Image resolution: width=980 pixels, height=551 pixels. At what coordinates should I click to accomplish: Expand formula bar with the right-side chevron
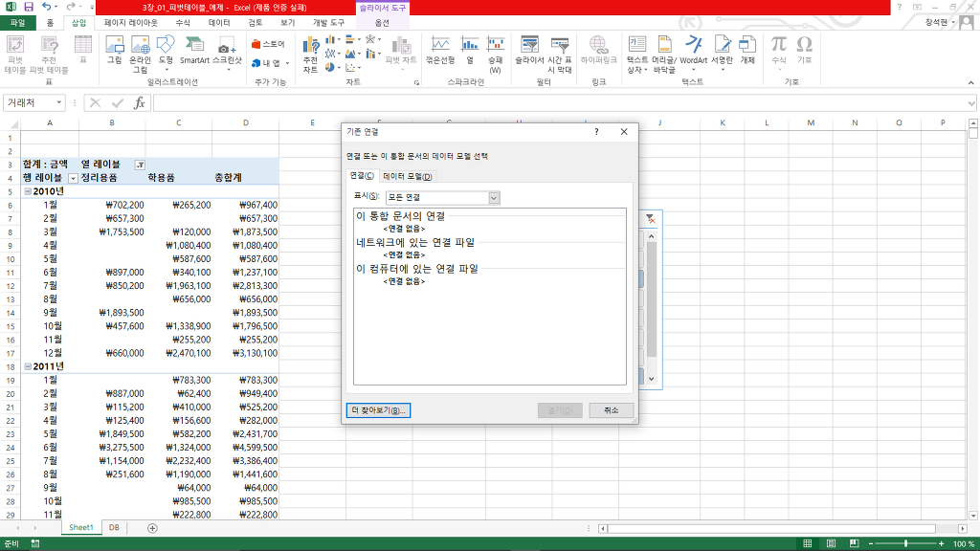[x=972, y=103]
